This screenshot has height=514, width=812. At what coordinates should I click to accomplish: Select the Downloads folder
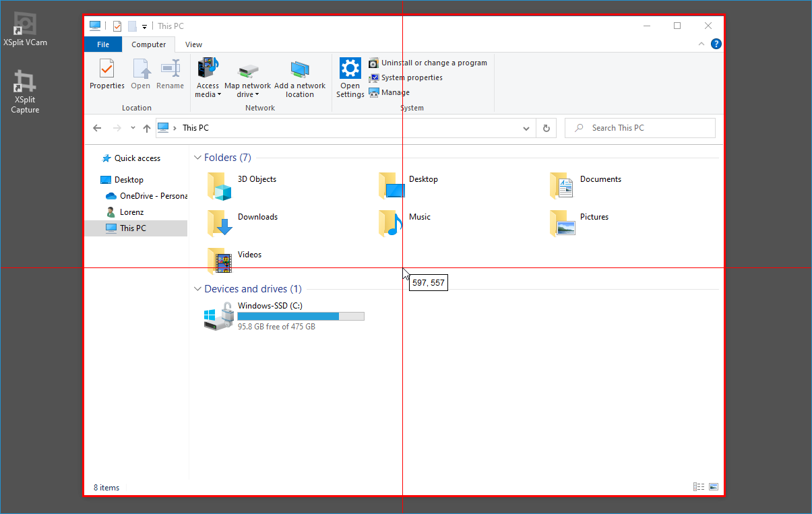pos(243,222)
